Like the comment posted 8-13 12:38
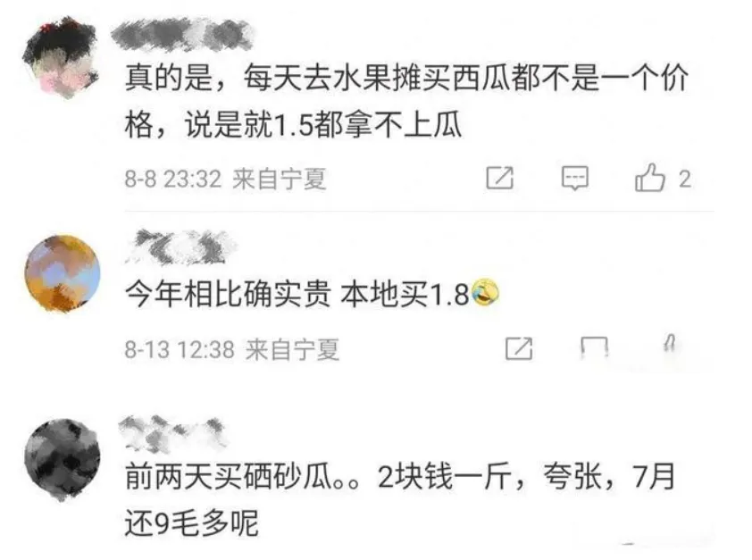Viewport: 752px width, 560px height. click(x=671, y=346)
